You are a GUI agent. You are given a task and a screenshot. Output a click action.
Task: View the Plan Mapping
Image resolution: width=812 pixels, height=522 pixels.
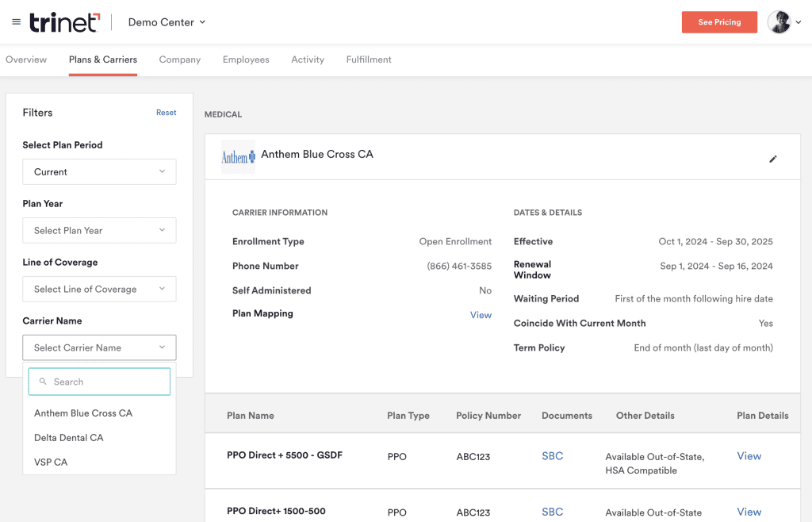click(x=481, y=315)
